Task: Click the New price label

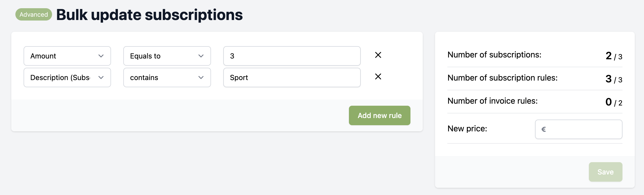Action: 467,129
